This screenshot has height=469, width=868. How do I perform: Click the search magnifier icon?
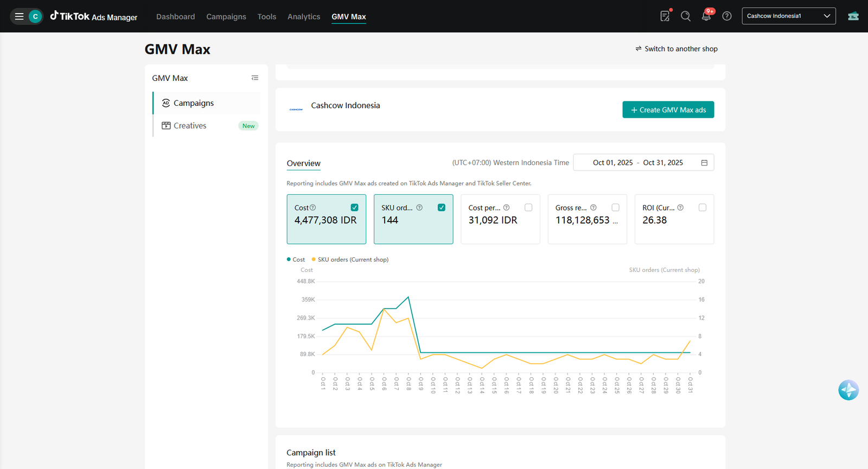click(x=686, y=16)
